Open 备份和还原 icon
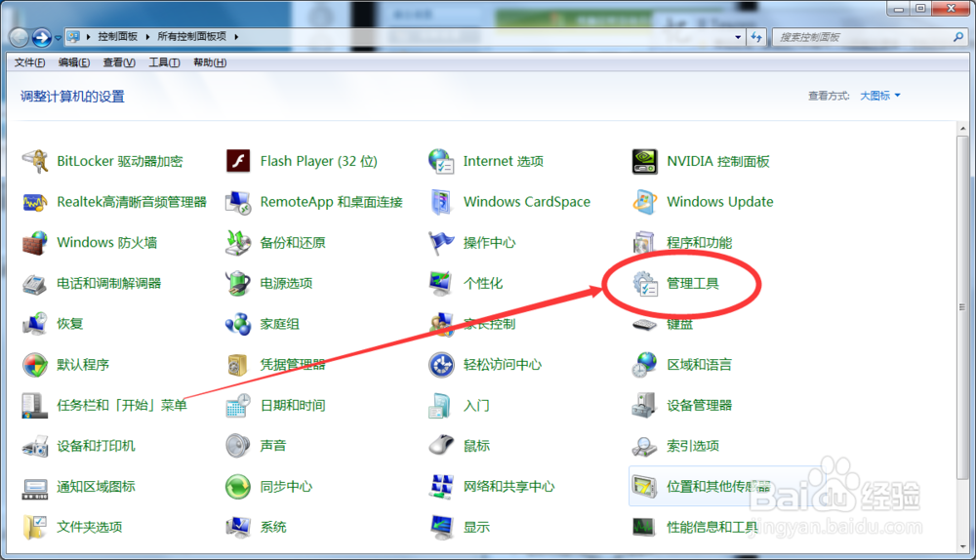The image size is (976, 560). (238, 243)
